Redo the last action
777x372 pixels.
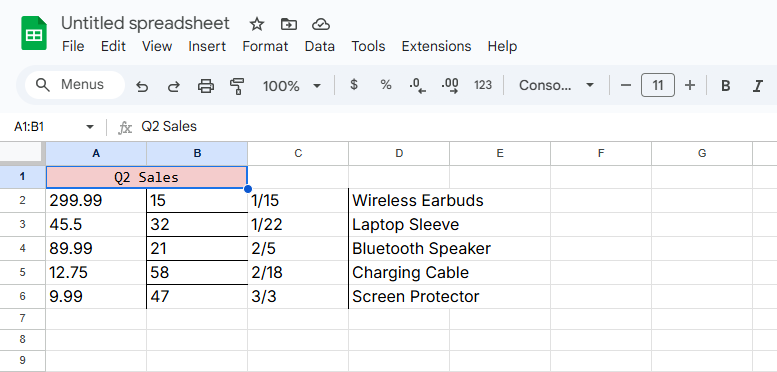click(173, 86)
